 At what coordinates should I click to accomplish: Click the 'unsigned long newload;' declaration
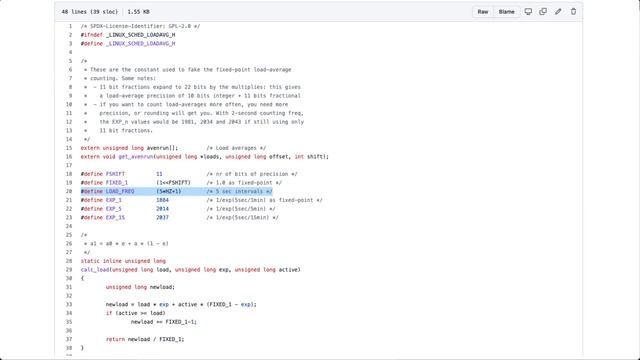[140, 287]
